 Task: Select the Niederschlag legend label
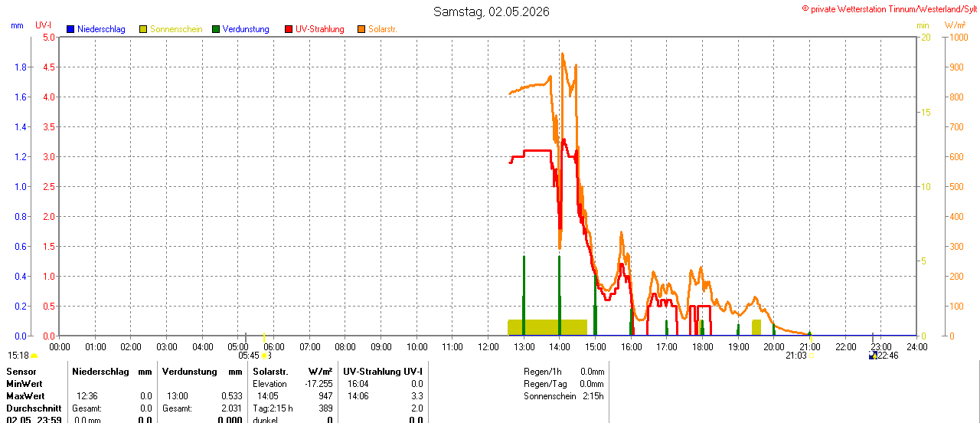101,29
